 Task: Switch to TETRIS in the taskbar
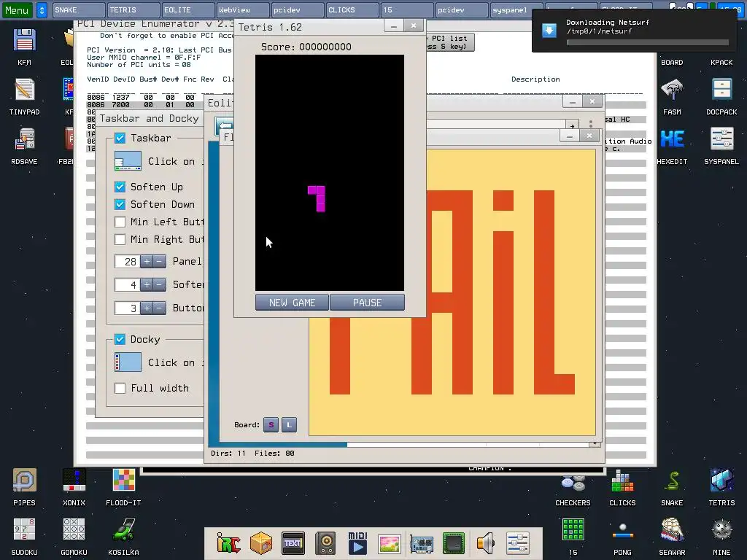coord(133,10)
